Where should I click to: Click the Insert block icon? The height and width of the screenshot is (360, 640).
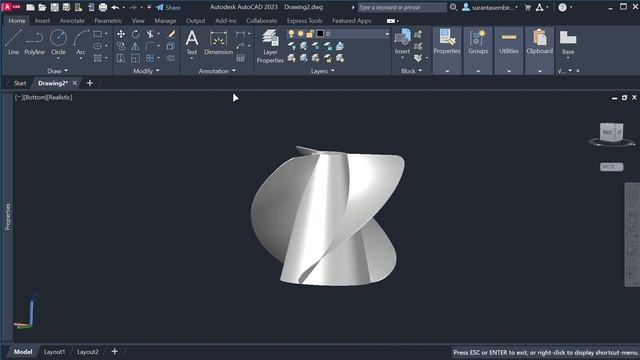click(402, 41)
